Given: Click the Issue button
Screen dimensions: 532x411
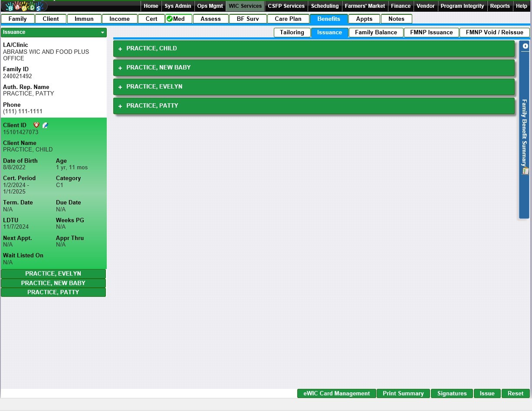Looking at the screenshot, I should click(487, 394).
